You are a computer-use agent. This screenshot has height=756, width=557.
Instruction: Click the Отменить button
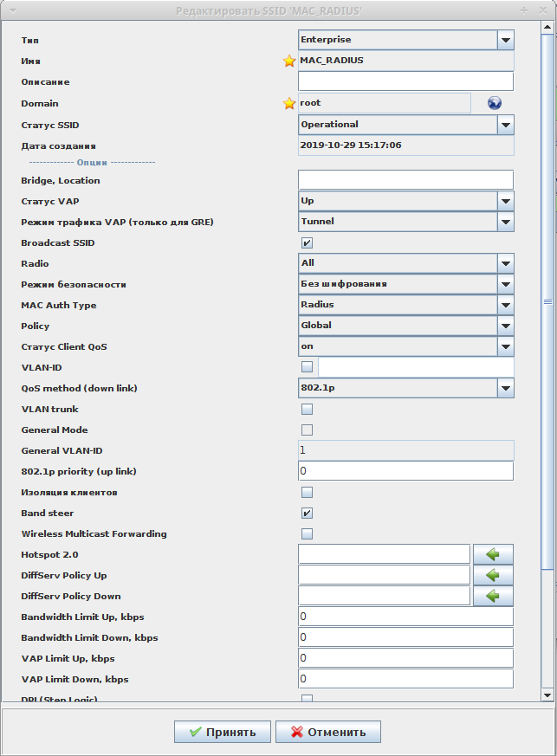click(x=327, y=732)
